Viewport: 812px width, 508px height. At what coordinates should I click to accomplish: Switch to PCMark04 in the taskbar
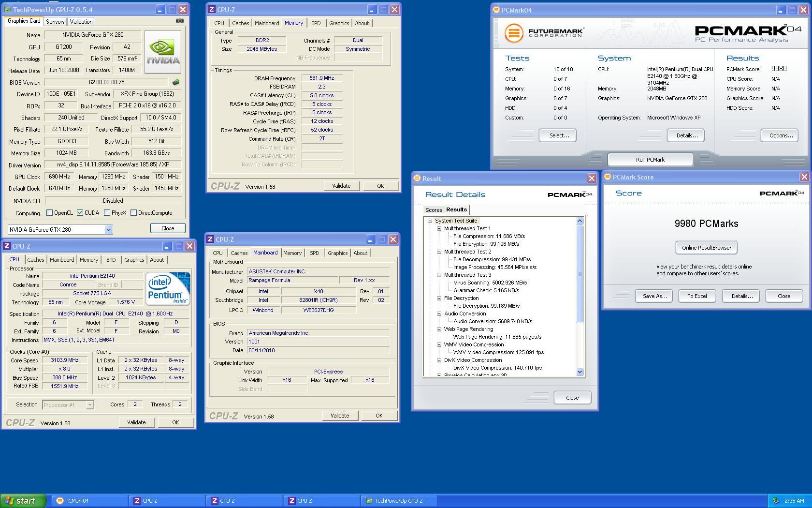coord(90,501)
